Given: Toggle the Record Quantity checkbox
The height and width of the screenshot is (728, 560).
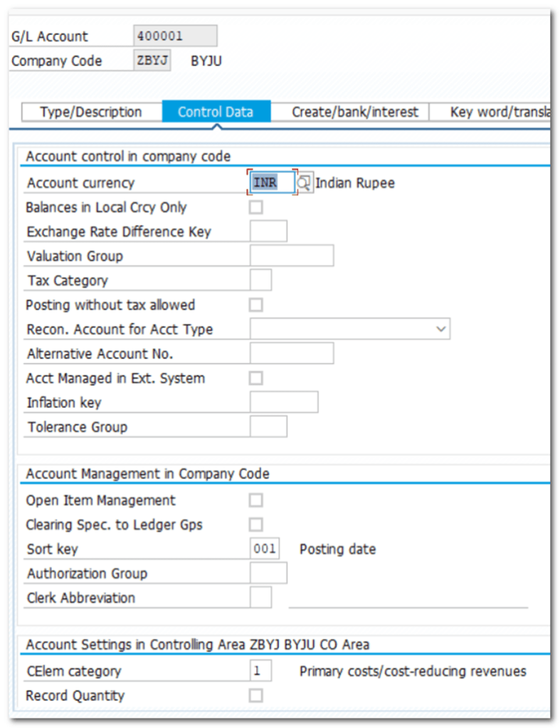Looking at the screenshot, I should (x=255, y=695).
